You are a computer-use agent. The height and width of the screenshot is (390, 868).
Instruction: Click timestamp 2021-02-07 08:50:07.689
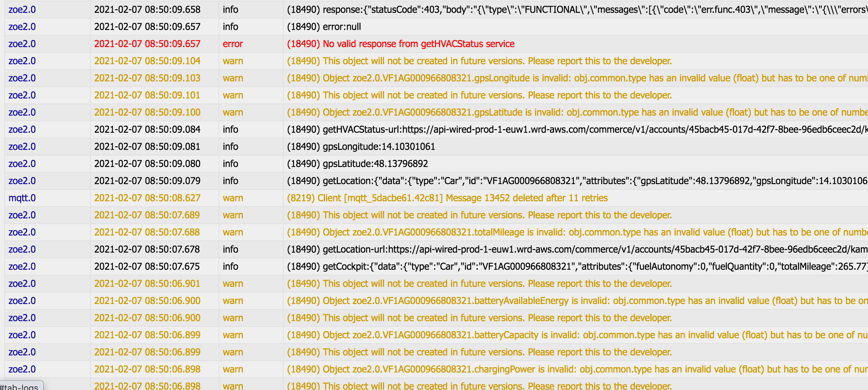point(147,215)
